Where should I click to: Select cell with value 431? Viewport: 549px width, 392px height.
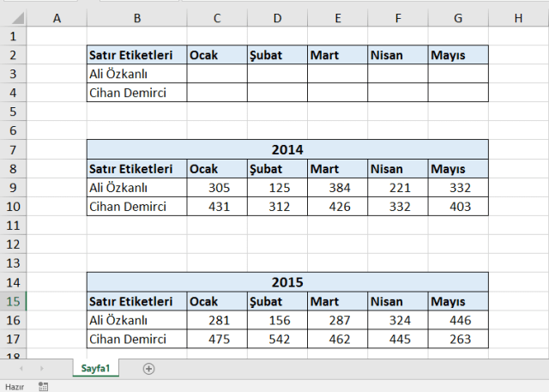tap(217, 207)
